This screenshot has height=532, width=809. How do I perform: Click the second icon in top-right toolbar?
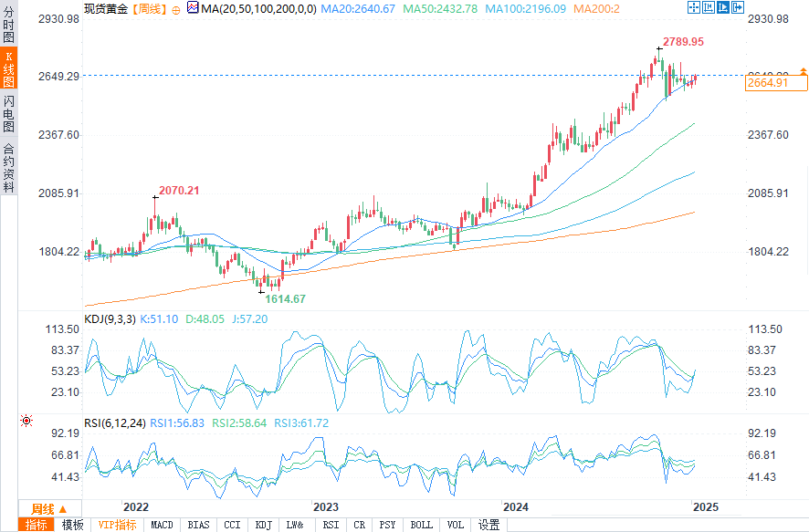tap(707, 8)
